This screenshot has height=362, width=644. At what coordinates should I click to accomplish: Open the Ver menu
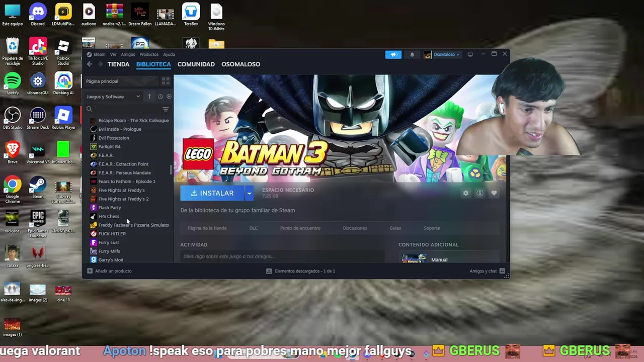(x=113, y=54)
